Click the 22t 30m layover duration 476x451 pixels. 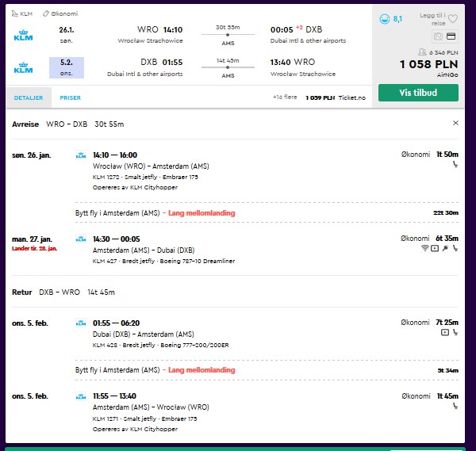(x=446, y=213)
